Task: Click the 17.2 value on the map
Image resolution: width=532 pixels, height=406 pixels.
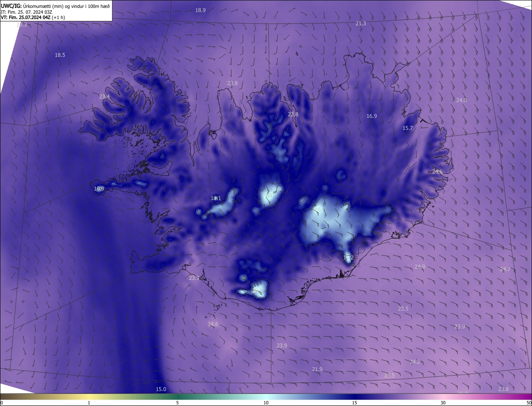Action: [x=348, y=258]
